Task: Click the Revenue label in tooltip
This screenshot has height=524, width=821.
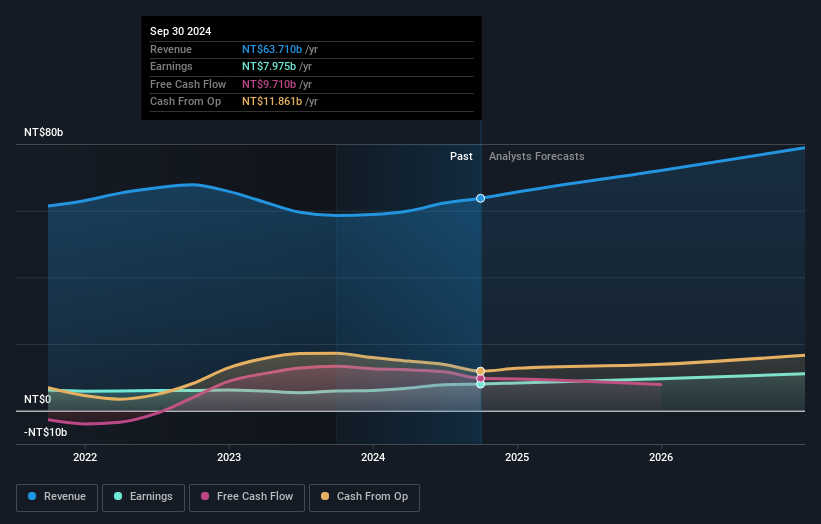Action: coord(171,49)
